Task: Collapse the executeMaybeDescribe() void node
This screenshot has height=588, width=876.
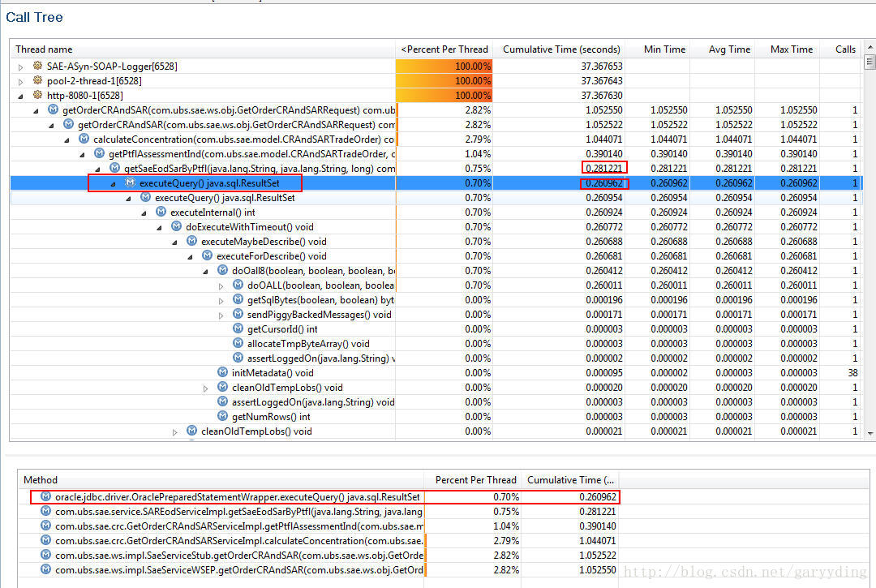Action: coord(175,242)
